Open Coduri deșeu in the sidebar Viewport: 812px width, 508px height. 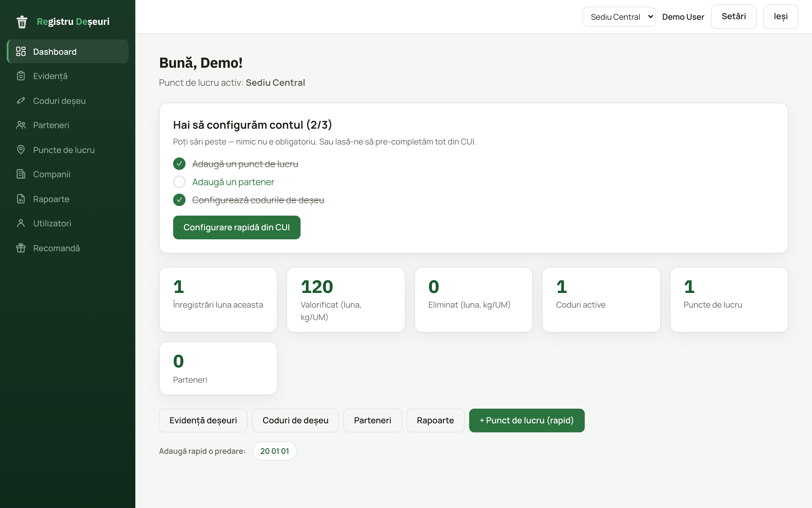click(x=68, y=101)
